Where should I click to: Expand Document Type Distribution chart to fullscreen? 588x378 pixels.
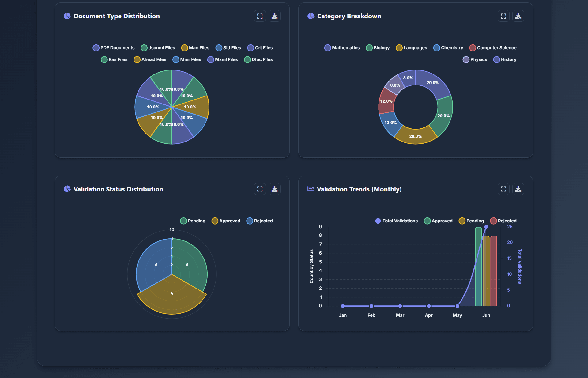tap(260, 16)
